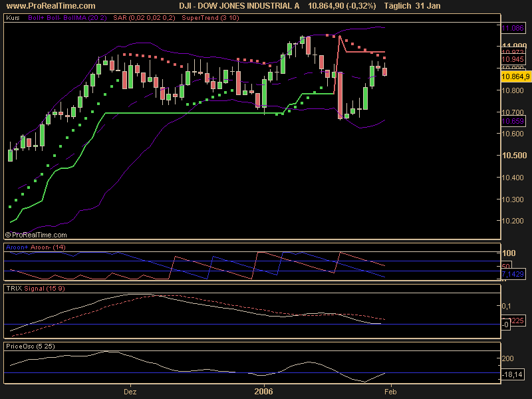Click the red SuperTrend spike peak
This screenshot has width=532, height=399.
coord(339,36)
